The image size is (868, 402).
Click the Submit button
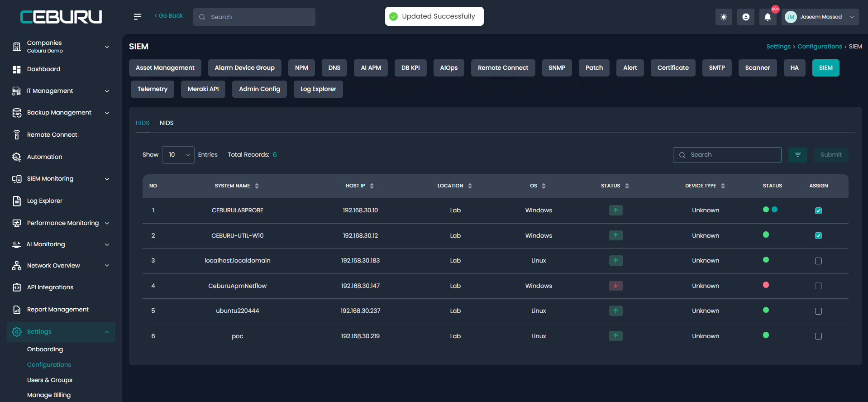coord(831,155)
